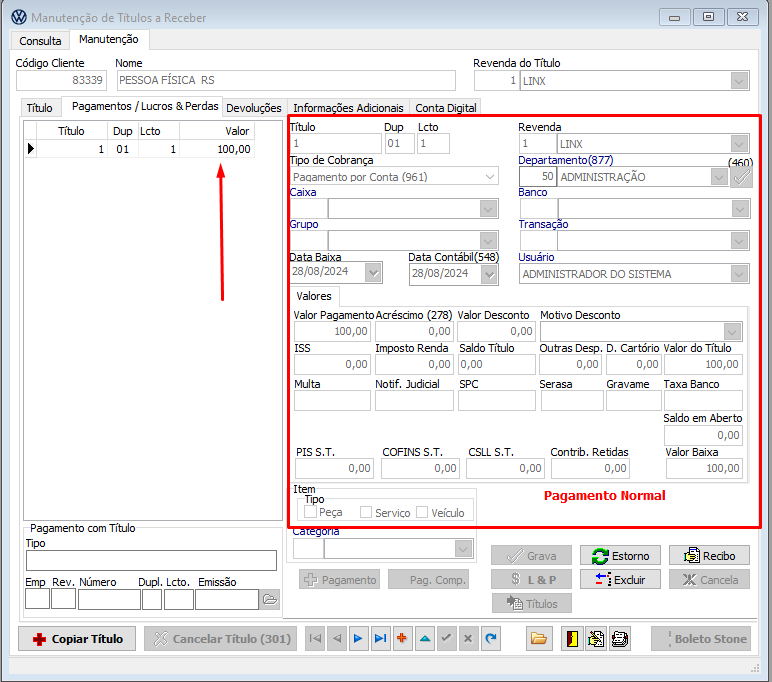Cancel edit with navigator X icon
The width and height of the screenshot is (772, 682).
(x=468, y=639)
